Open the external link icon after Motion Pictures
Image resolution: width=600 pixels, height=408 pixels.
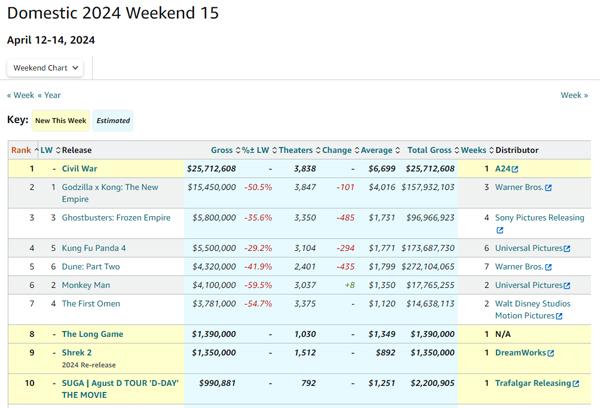coord(559,316)
